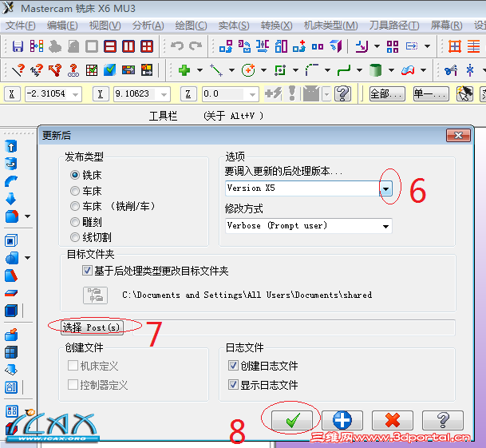
Task: Click the 选择 Post(s) button
Action: (x=92, y=327)
